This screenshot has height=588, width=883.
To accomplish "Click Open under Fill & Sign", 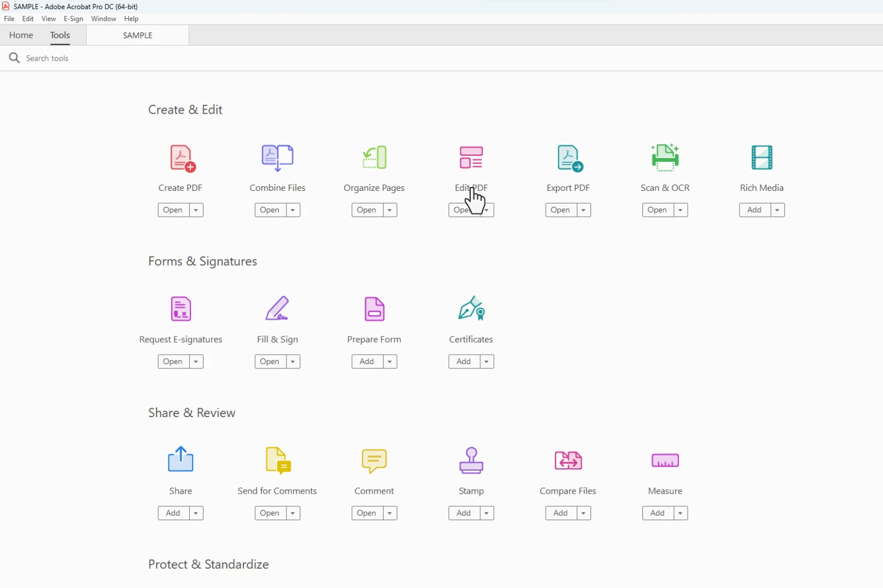I will 270,362.
